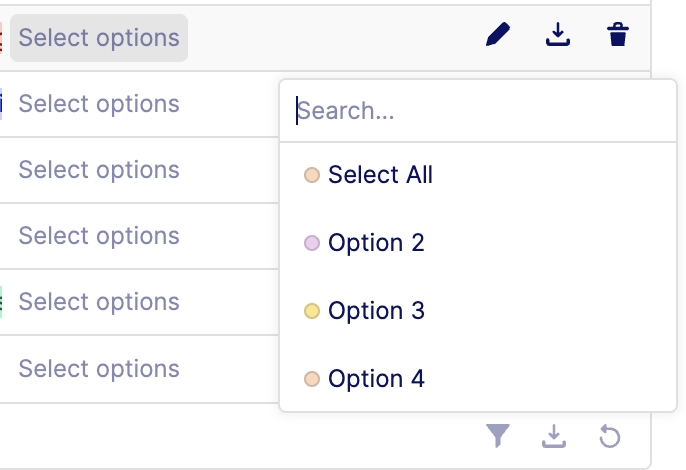Viewport: 686px width, 470px height.
Task: Choose the Select All option
Action: pyautogui.click(x=380, y=175)
